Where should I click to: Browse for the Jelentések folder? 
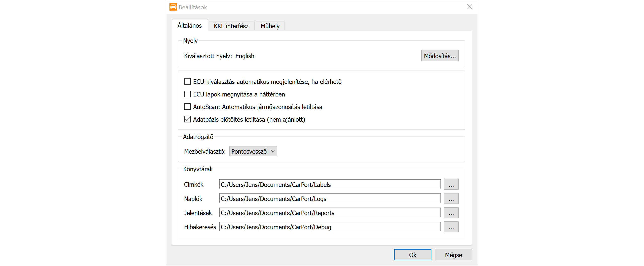[451, 213]
